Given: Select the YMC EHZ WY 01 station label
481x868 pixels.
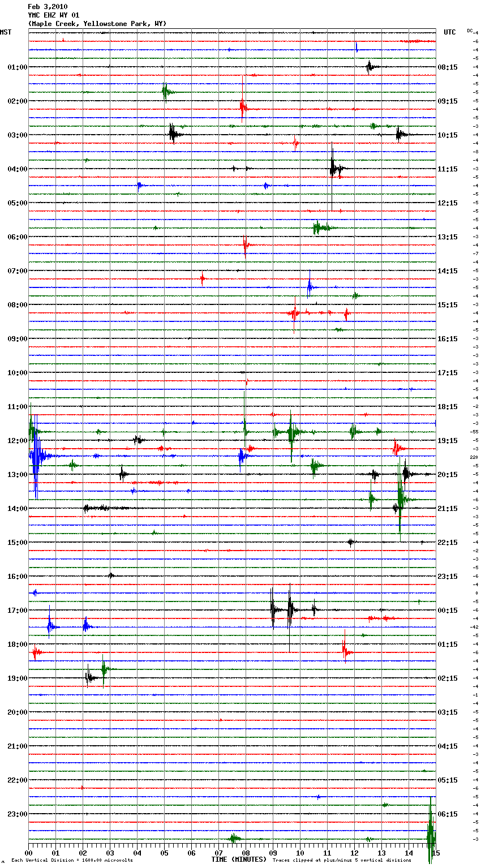Looking at the screenshot, I should [x=54, y=15].
